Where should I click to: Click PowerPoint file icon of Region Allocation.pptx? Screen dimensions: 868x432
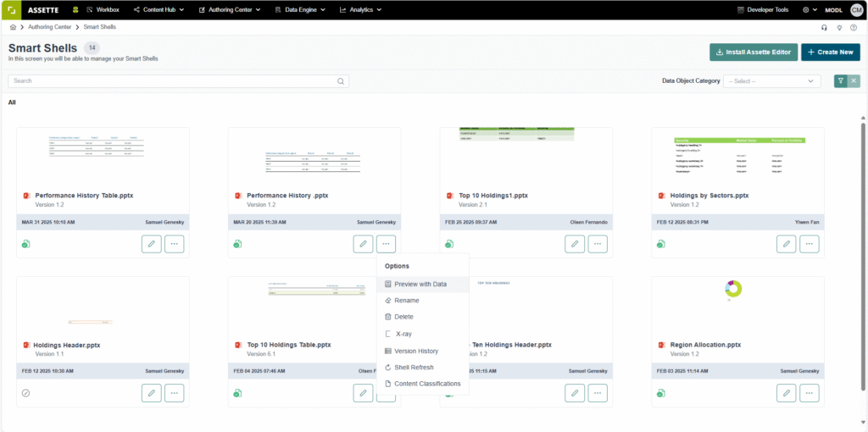tap(661, 345)
